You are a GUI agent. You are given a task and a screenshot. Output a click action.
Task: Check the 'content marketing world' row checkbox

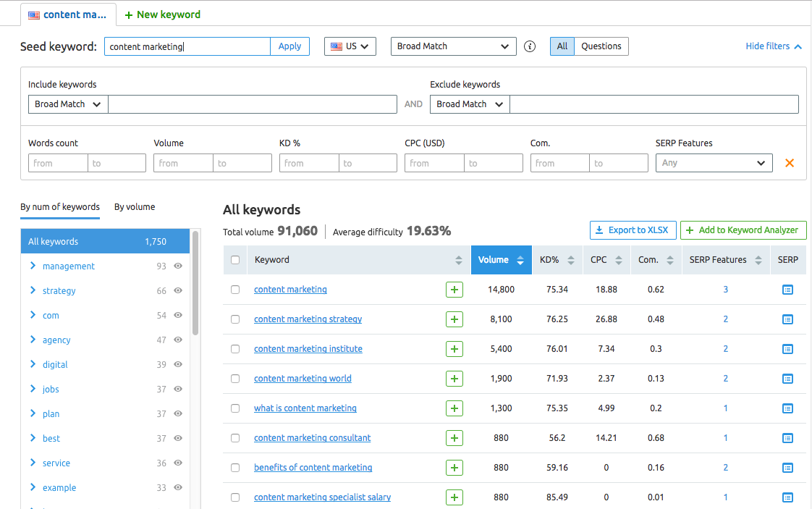tap(235, 379)
